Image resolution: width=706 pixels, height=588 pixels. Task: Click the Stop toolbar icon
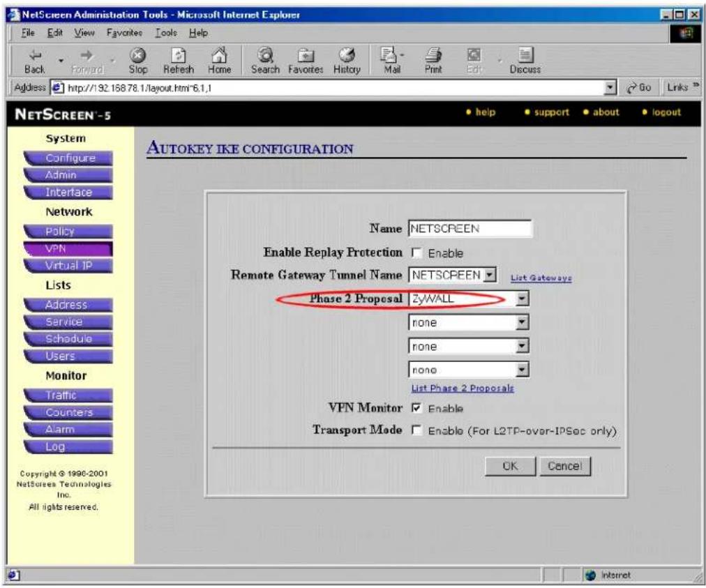coord(137,55)
